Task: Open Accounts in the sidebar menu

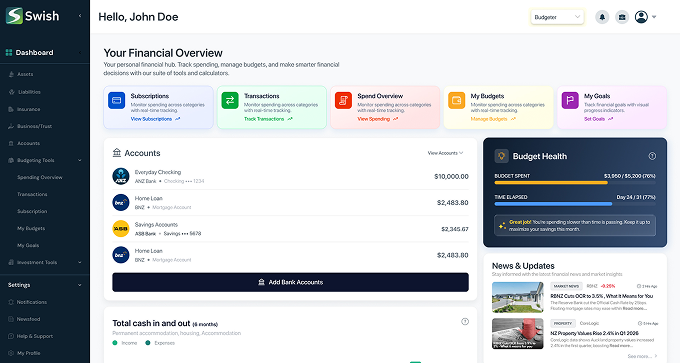Action: (x=29, y=143)
